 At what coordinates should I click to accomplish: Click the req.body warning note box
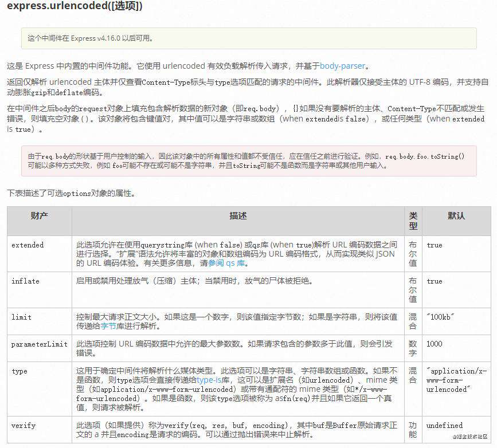pos(249,161)
